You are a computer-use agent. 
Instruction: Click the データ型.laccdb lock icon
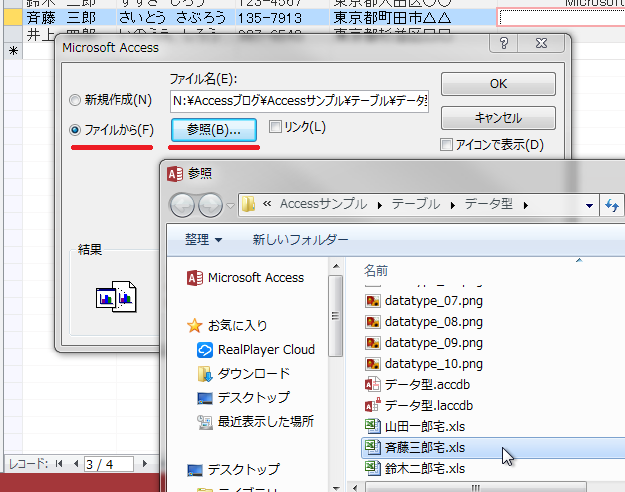click(x=373, y=405)
